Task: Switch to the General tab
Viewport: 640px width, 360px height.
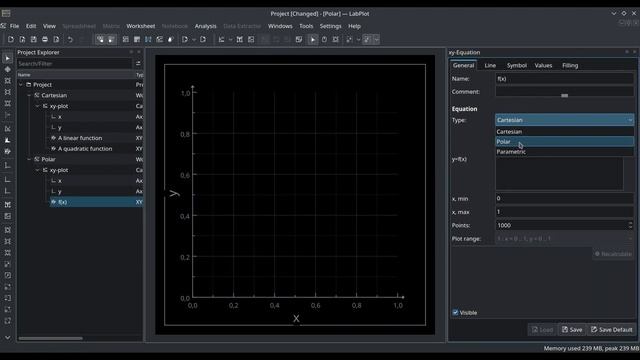Action: click(x=463, y=65)
